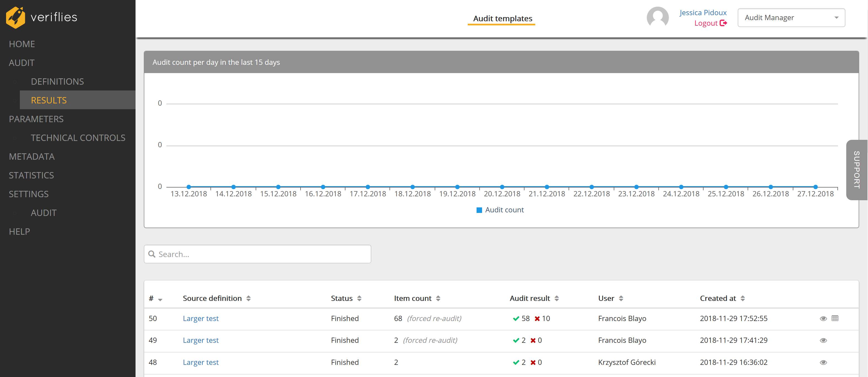
Task: View audit 48 details via eye icon
Action: tap(823, 362)
